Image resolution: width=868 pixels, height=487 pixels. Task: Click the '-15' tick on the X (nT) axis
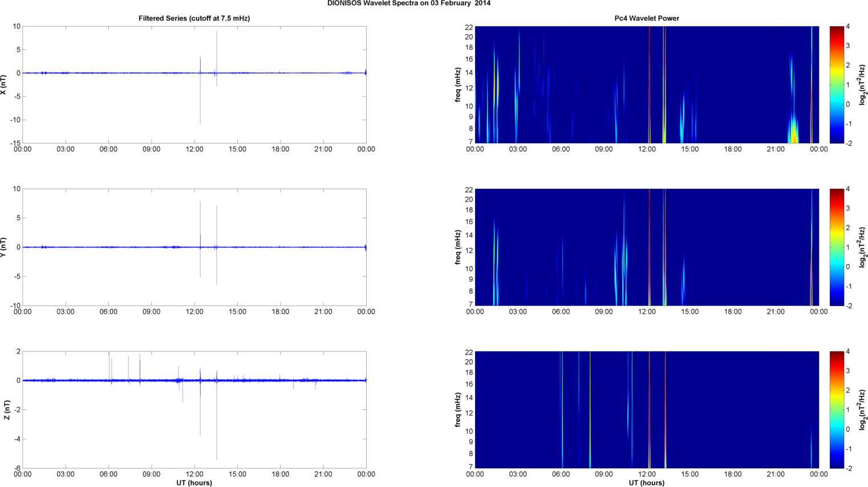15,143
